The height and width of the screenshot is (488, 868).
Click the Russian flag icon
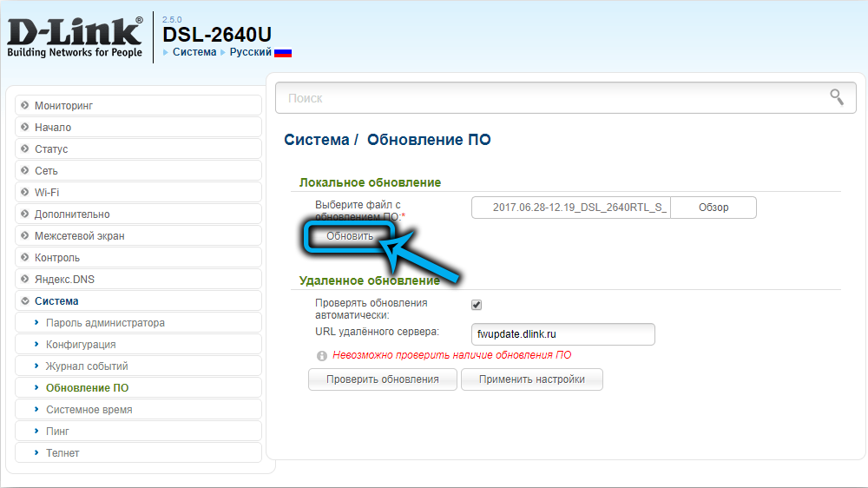tap(283, 53)
